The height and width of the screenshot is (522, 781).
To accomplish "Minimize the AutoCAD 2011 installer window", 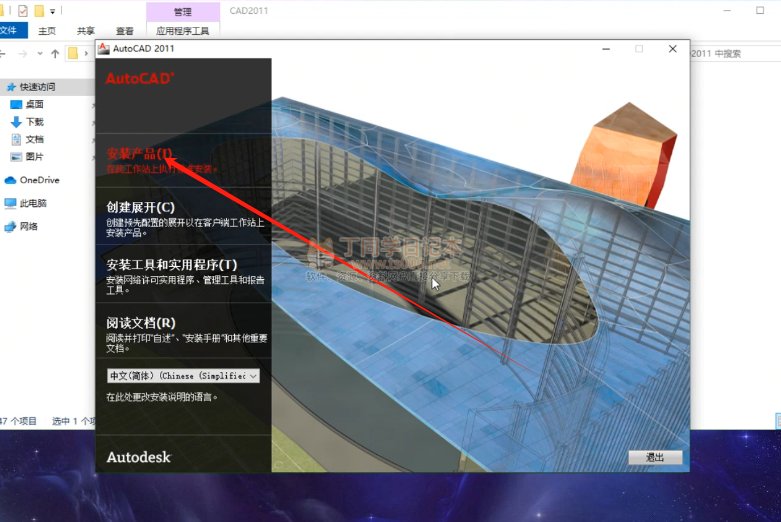I will pyautogui.click(x=606, y=48).
